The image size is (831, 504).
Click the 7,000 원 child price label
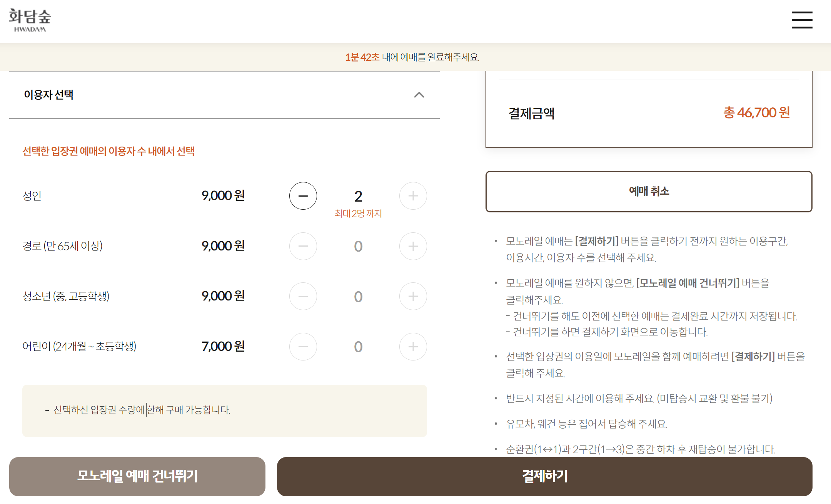pos(224,346)
